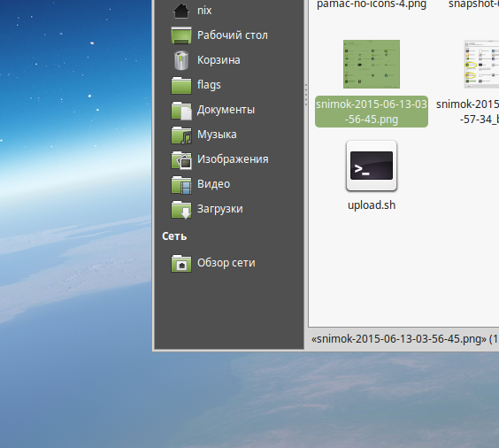The width and height of the screenshot is (499, 448).
Task: Click the upload.sh file name
Action: pyautogui.click(x=372, y=205)
